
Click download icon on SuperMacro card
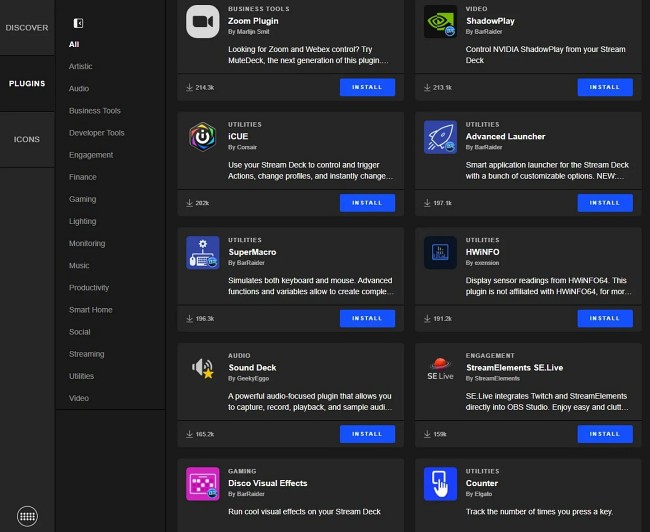[x=189, y=318]
